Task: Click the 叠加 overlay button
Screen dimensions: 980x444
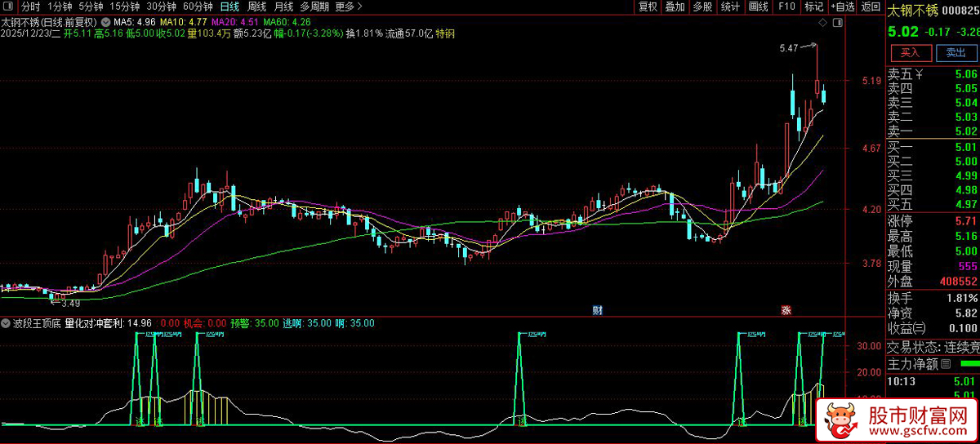Action: tap(675, 7)
